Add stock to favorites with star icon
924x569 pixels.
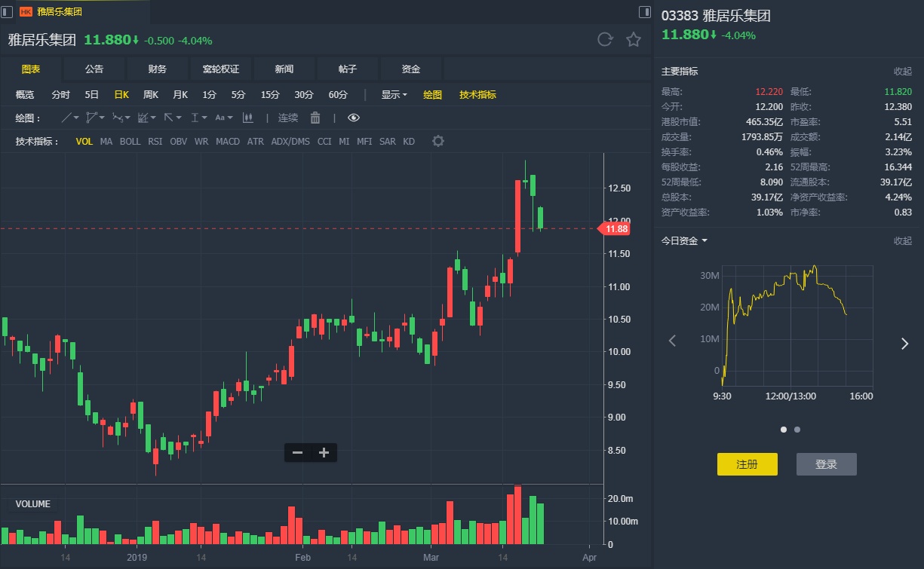pos(634,40)
